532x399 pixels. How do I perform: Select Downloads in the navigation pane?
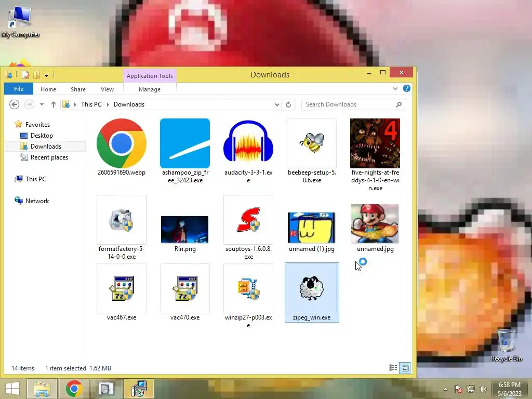tap(41, 146)
